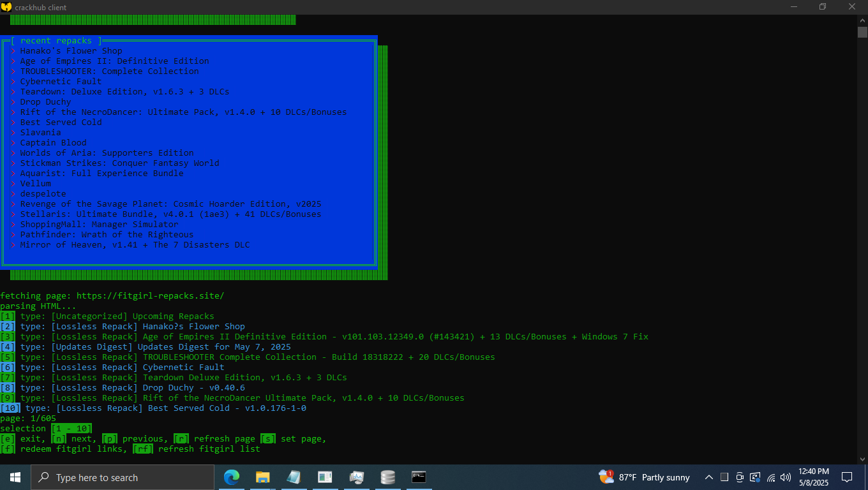Open the monitor chart app in the taskbar
The height and width of the screenshot is (490, 868).
point(356,477)
